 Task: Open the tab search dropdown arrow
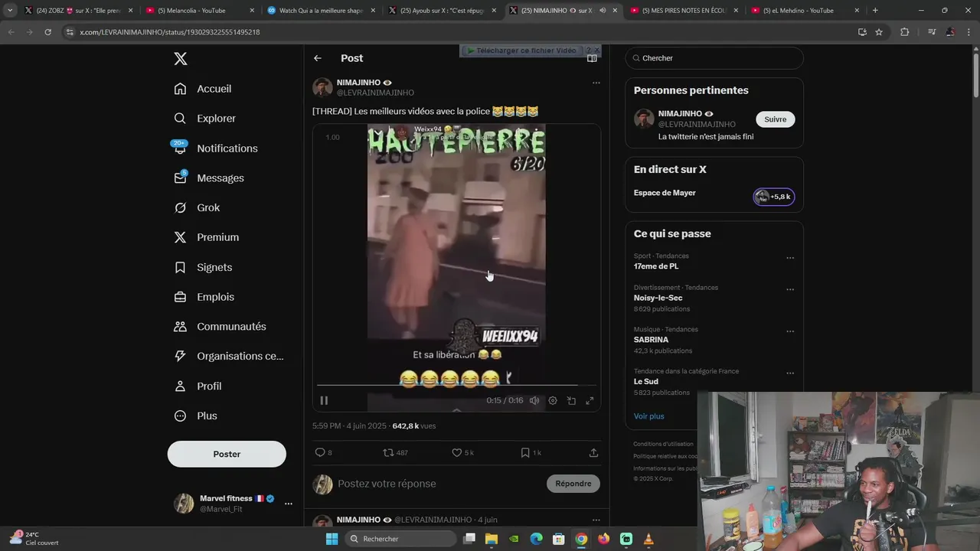pyautogui.click(x=10, y=11)
